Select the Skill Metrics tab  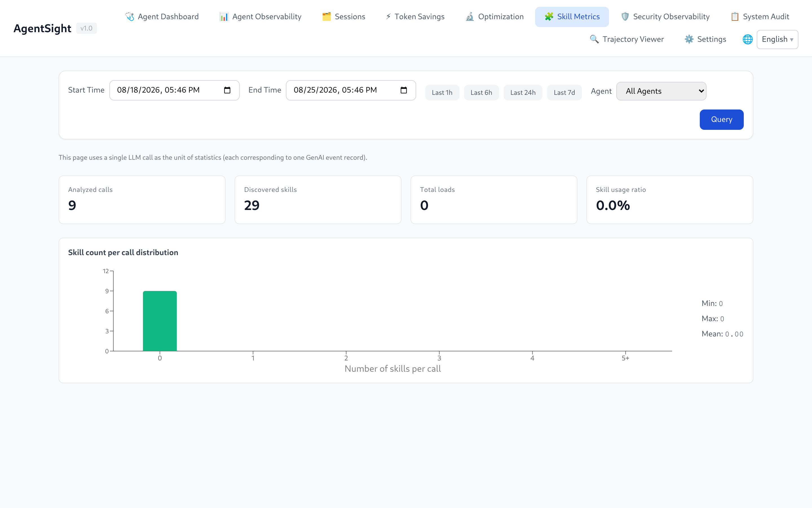(572, 17)
